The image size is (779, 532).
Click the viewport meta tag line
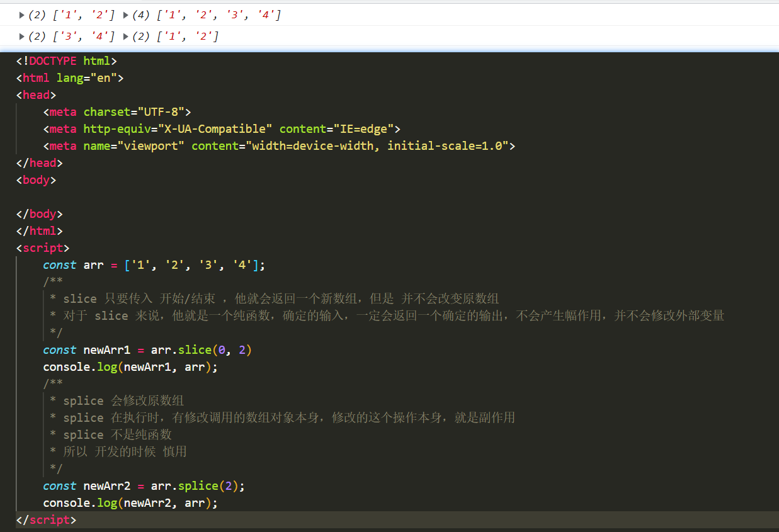point(279,146)
